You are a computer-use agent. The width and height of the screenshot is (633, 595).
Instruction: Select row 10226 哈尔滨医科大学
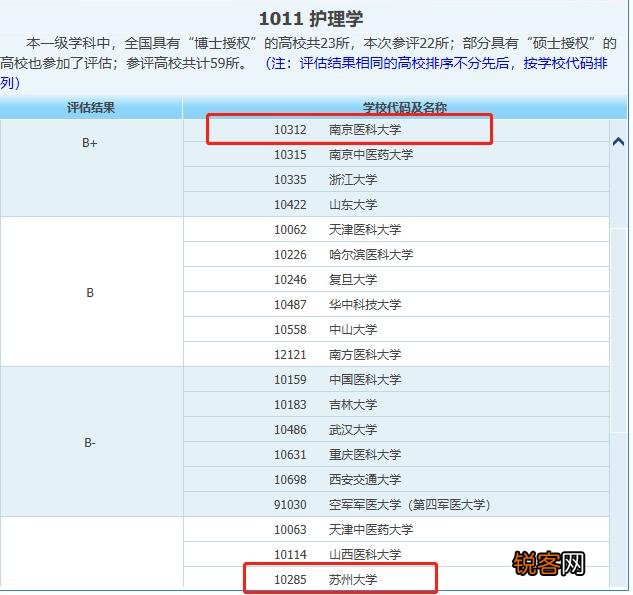click(x=396, y=255)
